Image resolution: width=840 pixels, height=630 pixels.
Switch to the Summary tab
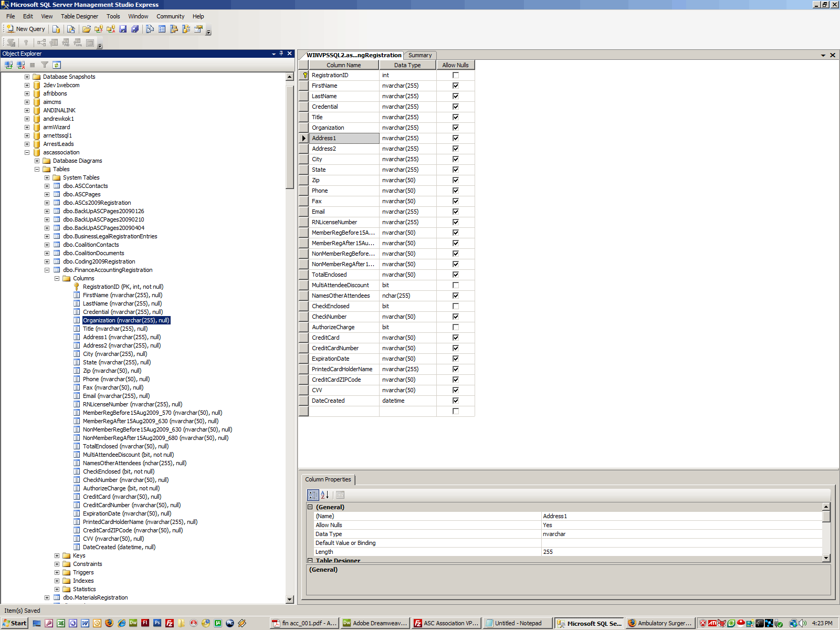pos(420,55)
